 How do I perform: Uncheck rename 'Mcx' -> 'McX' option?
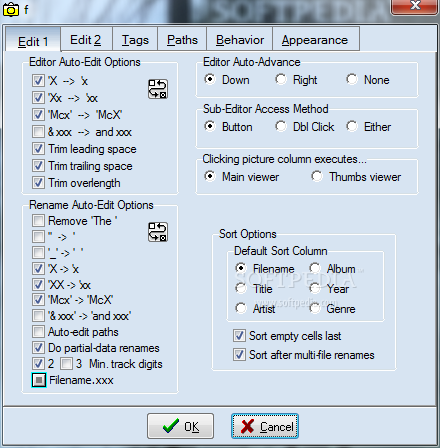click(38, 300)
